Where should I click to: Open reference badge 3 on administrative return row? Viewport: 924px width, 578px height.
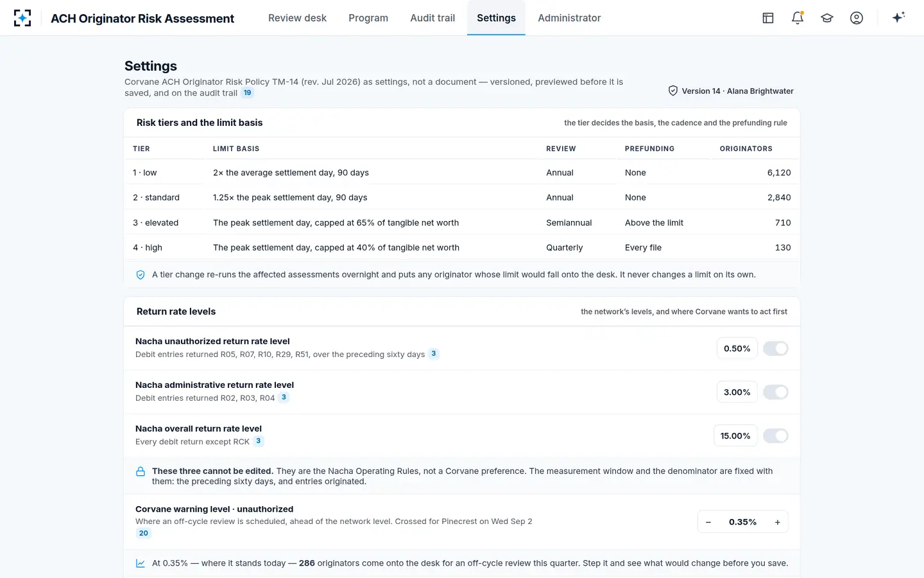284,398
